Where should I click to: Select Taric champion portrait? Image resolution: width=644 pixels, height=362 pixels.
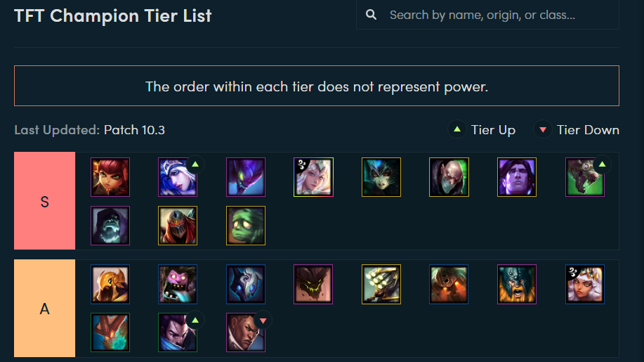(x=517, y=177)
